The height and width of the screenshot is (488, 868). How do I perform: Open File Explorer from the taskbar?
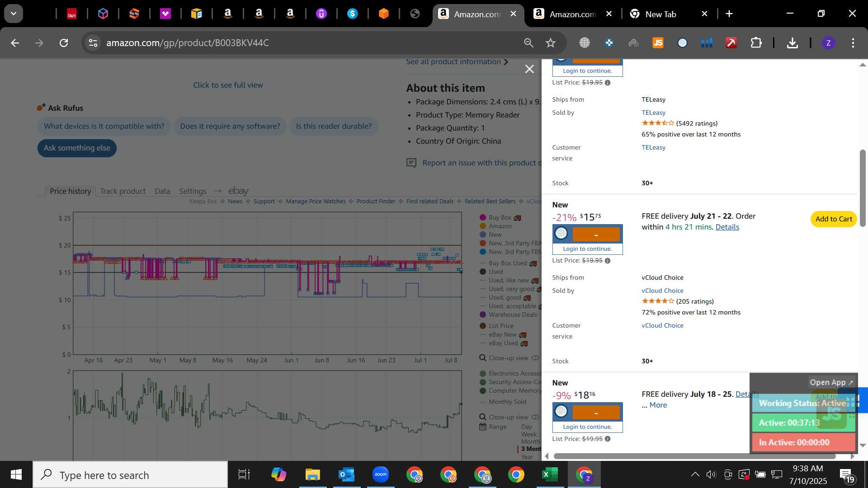coord(312,475)
